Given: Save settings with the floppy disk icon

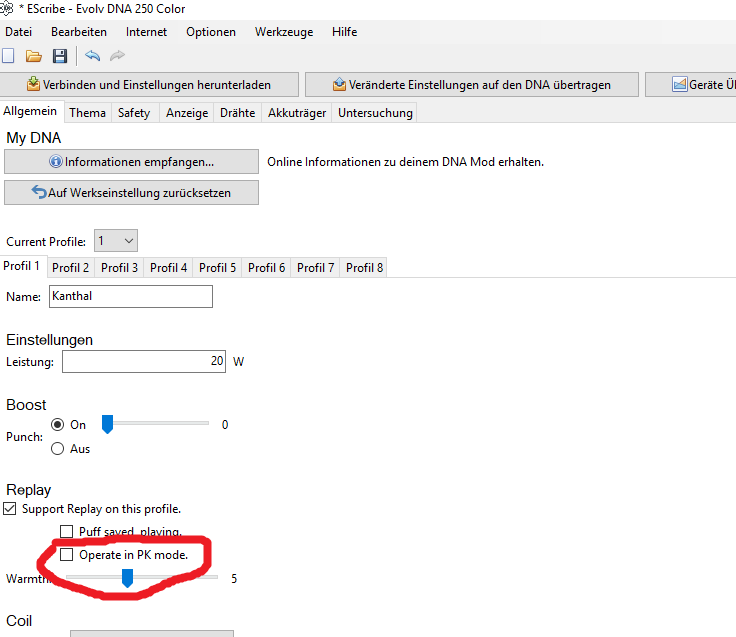Looking at the screenshot, I should [60, 56].
